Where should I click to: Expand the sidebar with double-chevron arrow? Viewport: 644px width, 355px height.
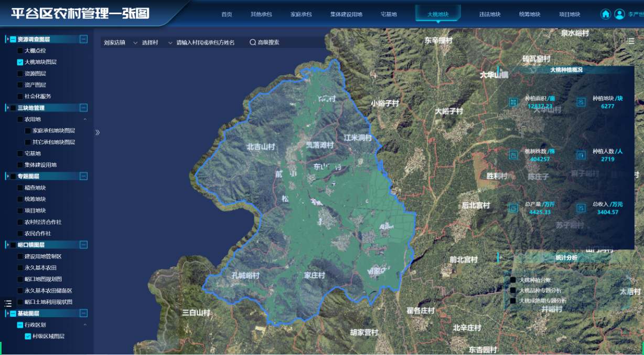coord(98,132)
